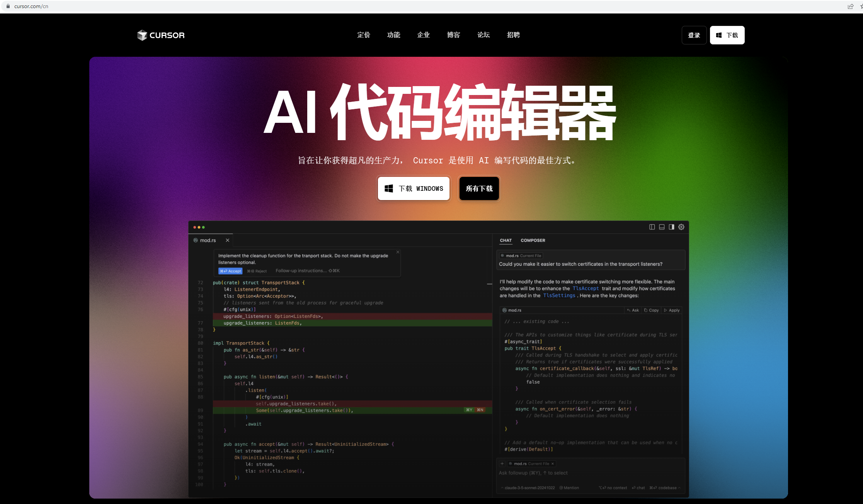This screenshot has width=863, height=504.
Task: Visit the 论坛 forum link
Action: [483, 35]
